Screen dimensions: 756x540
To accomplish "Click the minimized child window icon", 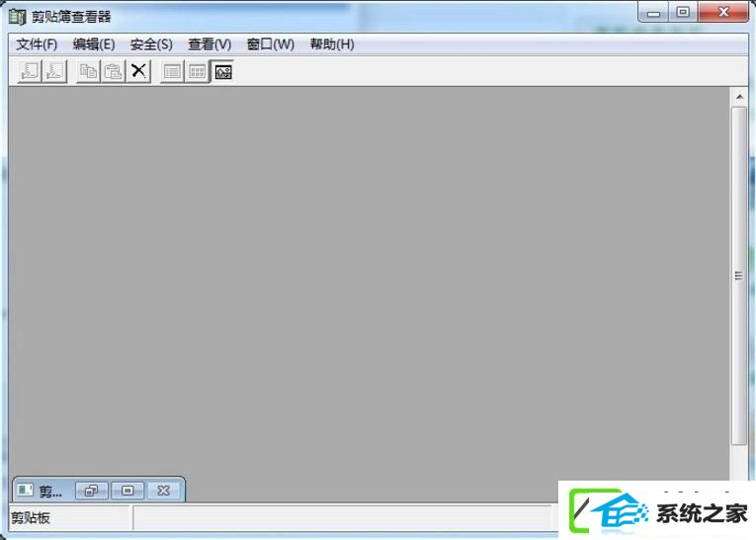I will (25, 491).
